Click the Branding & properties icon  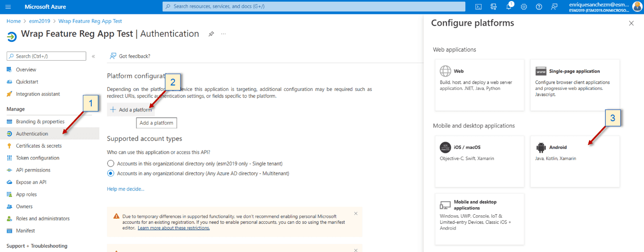(x=9, y=121)
